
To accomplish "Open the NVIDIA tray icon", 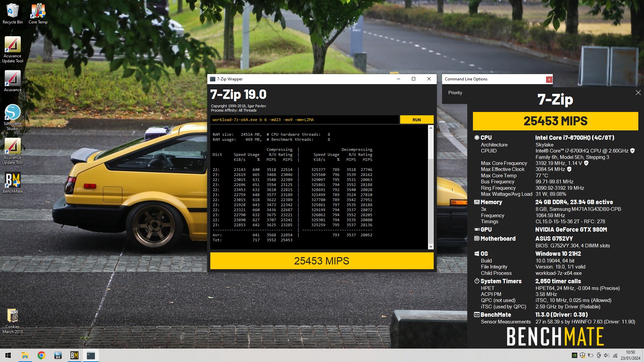I will point(574,355).
